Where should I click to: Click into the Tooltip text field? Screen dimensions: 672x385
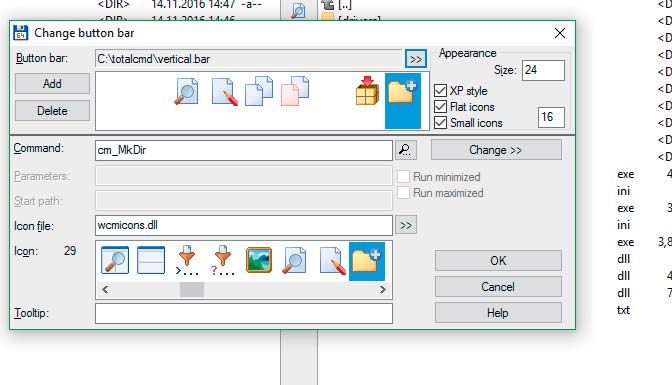coord(243,313)
